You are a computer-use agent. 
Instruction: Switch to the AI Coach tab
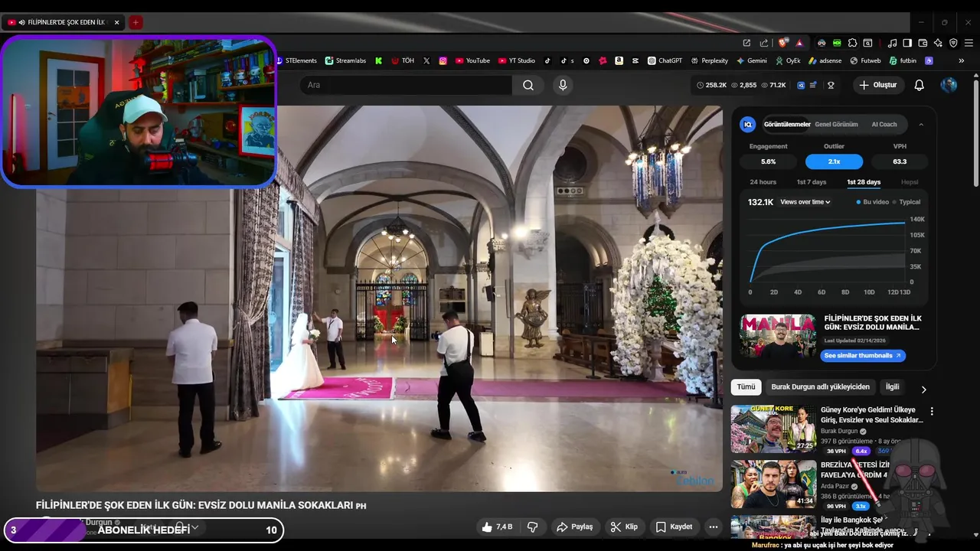point(884,124)
